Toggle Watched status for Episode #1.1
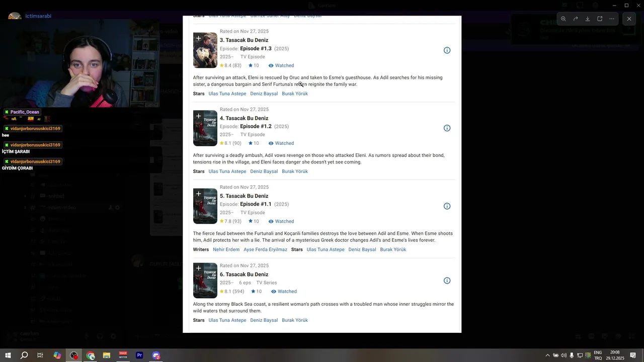 click(281, 221)
